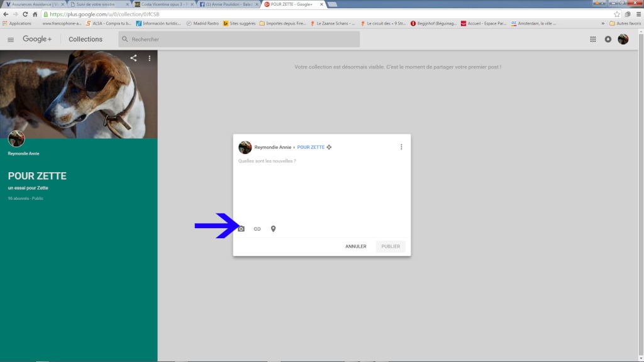The width and height of the screenshot is (644, 362).
Task: Open Reymondie Annie profile picture in sidebar
Action: (x=16, y=139)
